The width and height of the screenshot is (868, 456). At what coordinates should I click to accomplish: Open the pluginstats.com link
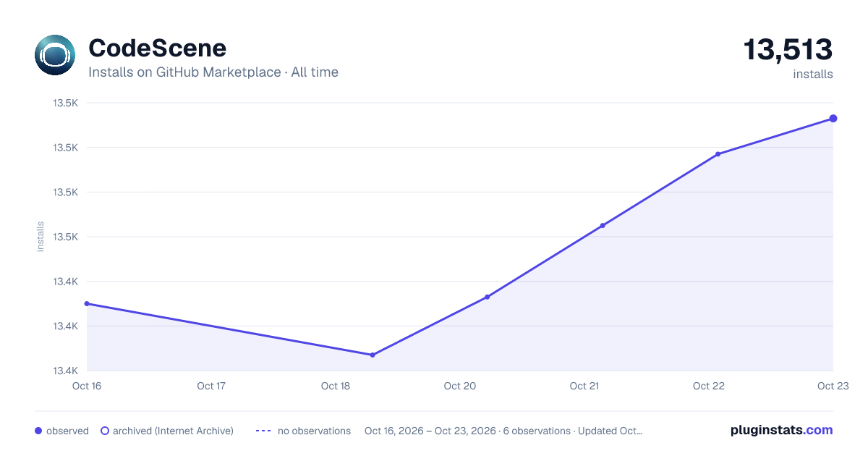point(782,430)
